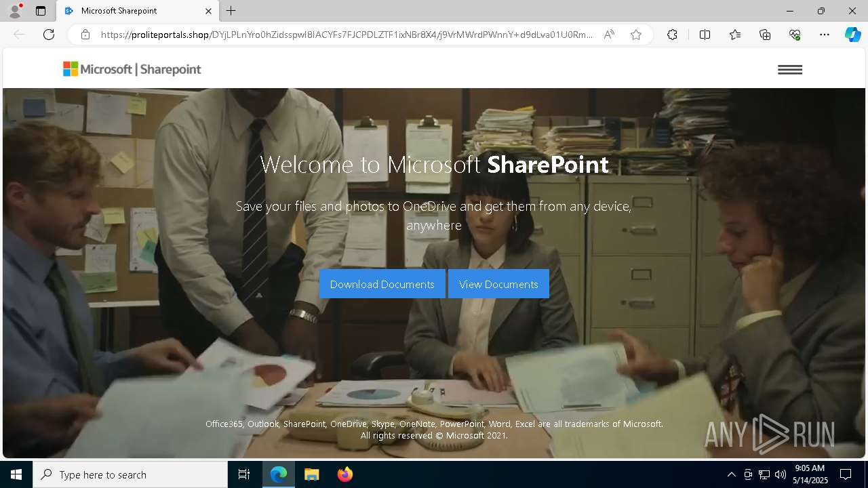Open Read aloud in address bar
The width and height of the screenshot is (868, 488).
[609, 35]
